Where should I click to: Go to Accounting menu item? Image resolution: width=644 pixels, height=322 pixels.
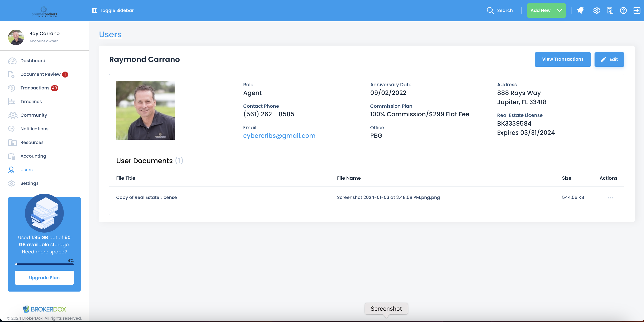click(33, 156)
